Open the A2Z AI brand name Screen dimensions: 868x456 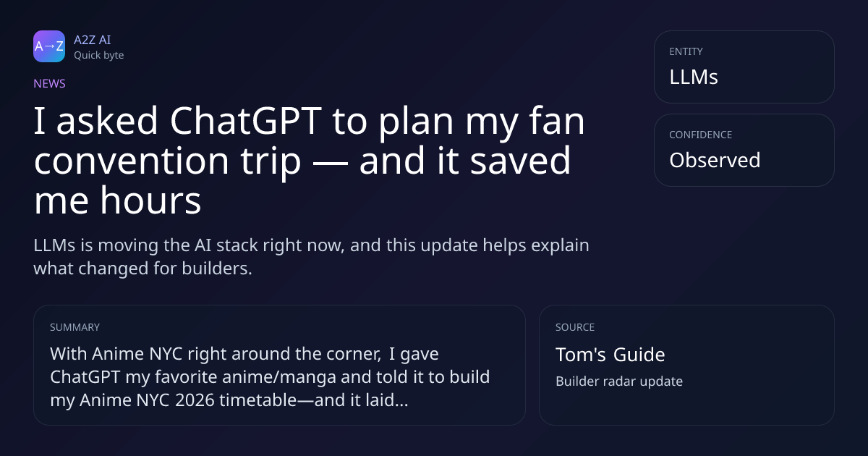coord(92,40)
